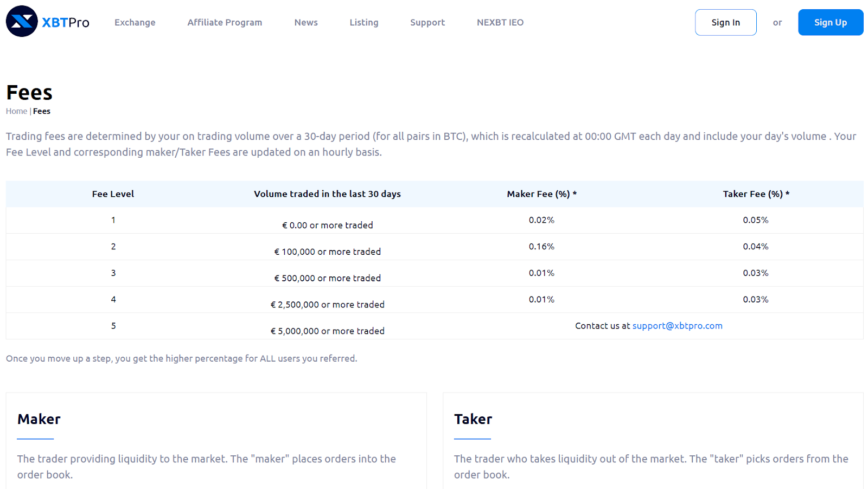868x489 pixels.
Task: Navigate to NEXBT IEO
Action: 500,22
